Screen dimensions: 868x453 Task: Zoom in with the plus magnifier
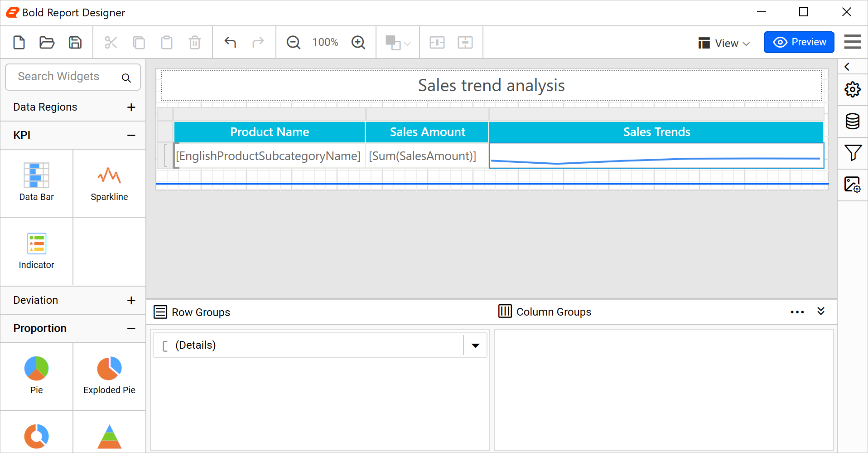tap(358, 42)
